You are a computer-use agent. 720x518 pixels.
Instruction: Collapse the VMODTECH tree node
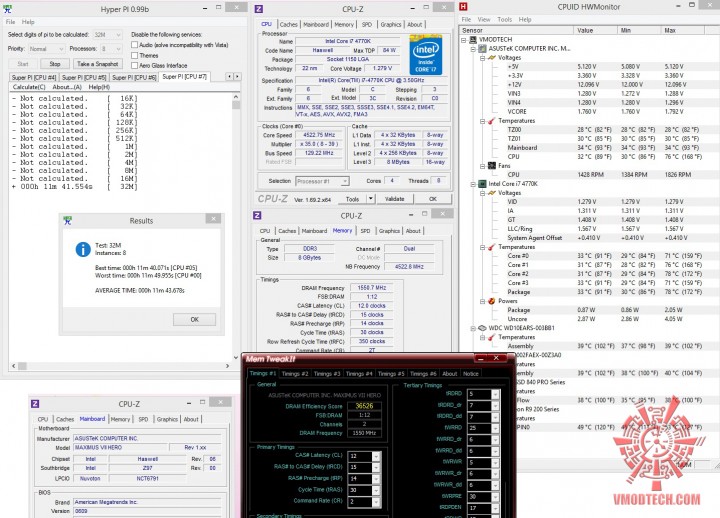(x=464, y=40)
